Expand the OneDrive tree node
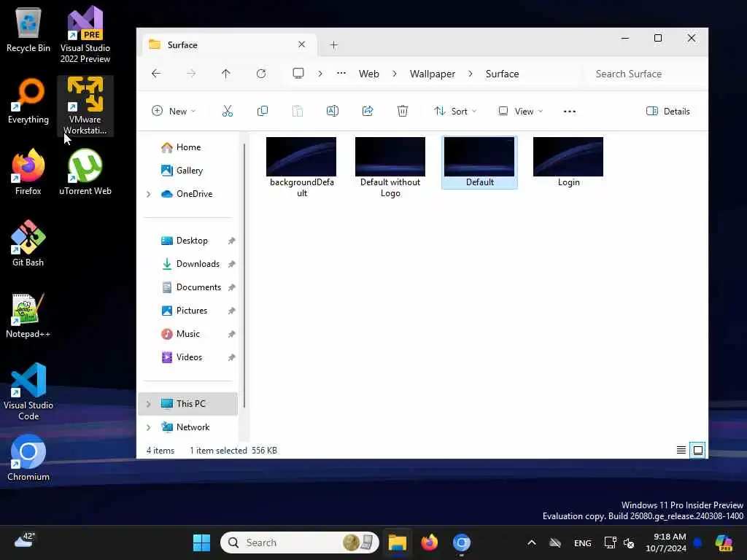747x560 pixels. tap(149, 194)
